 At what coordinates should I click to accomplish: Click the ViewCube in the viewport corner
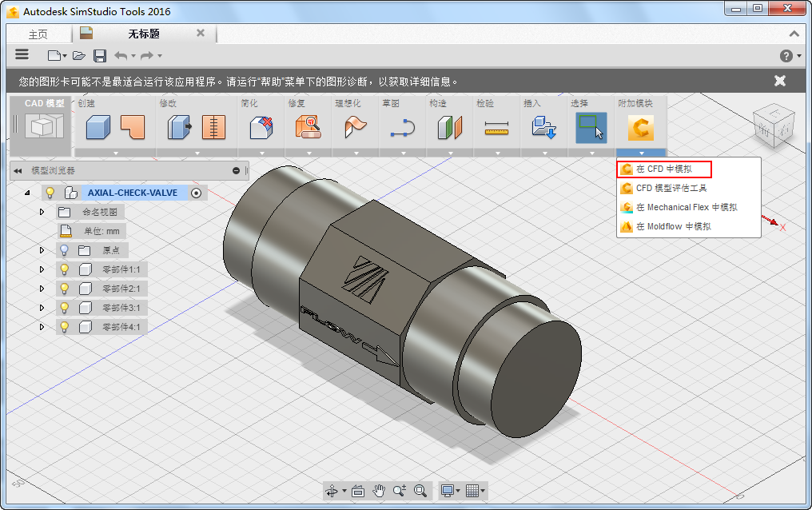point(774,126)
